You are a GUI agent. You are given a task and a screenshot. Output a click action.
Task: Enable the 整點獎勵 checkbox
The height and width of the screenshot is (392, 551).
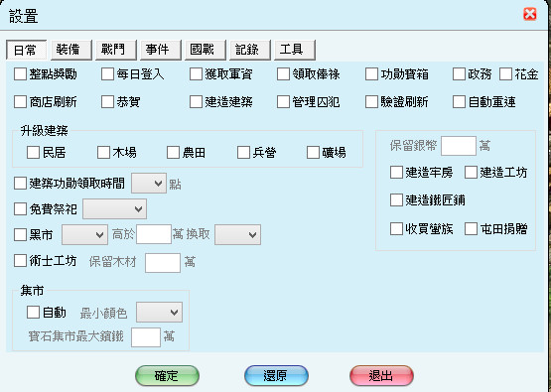click(20, 74)
